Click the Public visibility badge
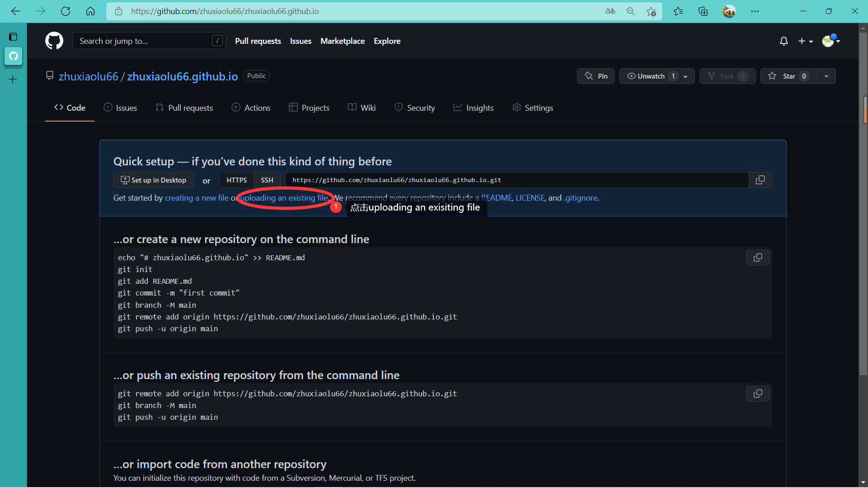 click(256, 76)
